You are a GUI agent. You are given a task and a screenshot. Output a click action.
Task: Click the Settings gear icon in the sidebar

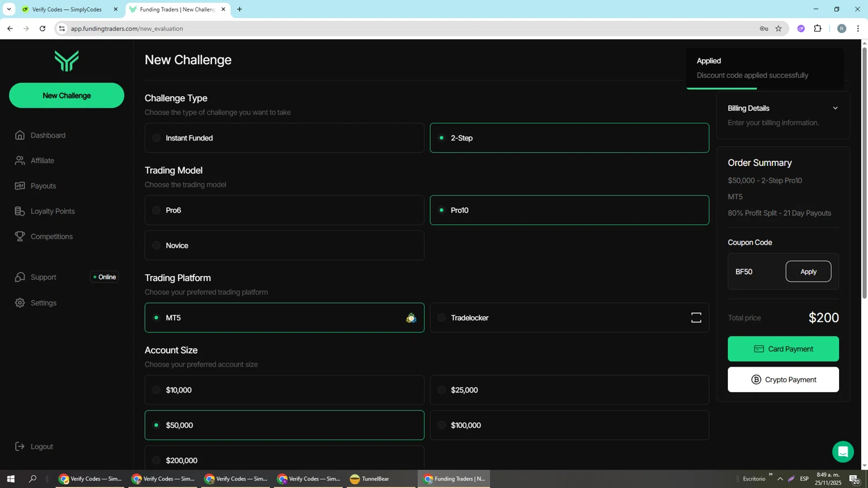[20, 303]
